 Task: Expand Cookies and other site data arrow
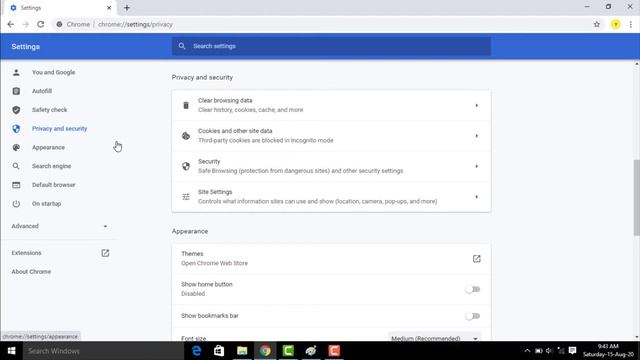pyautogui.click(x=476, y=136)
